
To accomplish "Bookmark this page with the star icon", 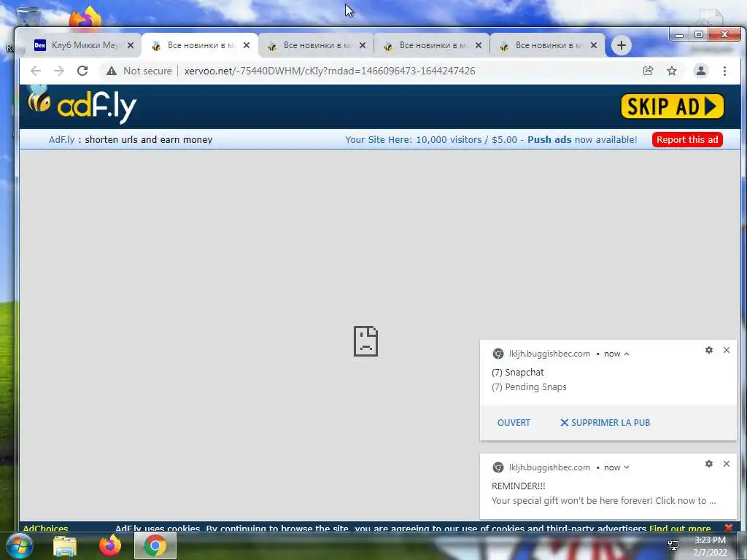I will coord(672,71).
